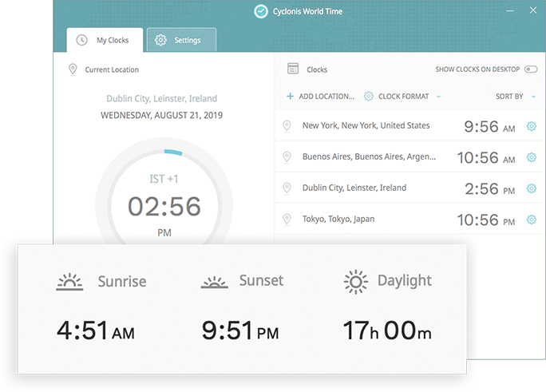Screen dimensions: 546x392
Task: Click Add Location button
Action: [x=320, y=97]
